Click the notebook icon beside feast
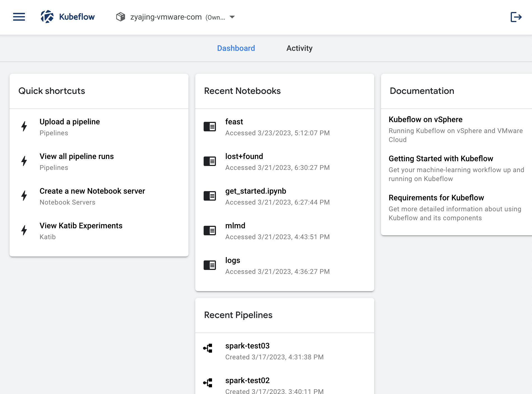 [210, 127]
